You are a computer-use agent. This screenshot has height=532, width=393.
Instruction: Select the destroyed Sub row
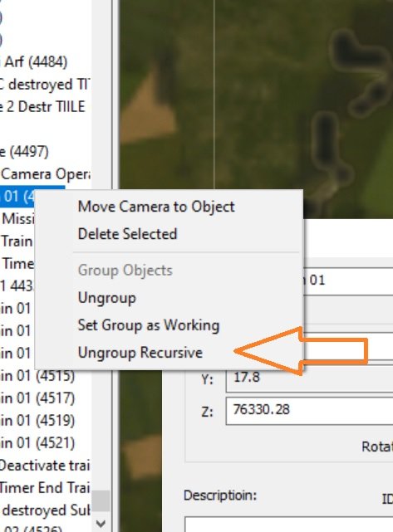tap(46, 510)
